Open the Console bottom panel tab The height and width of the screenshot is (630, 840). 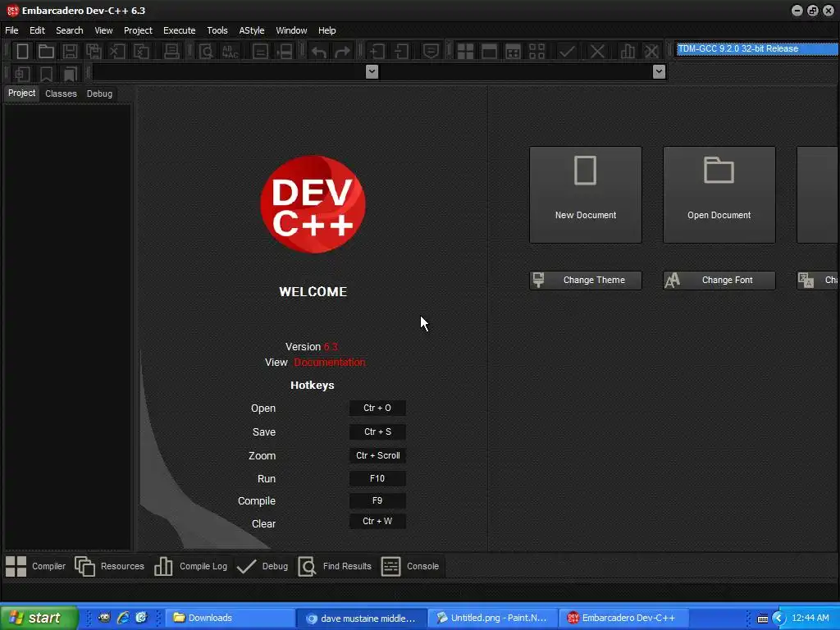410,566
